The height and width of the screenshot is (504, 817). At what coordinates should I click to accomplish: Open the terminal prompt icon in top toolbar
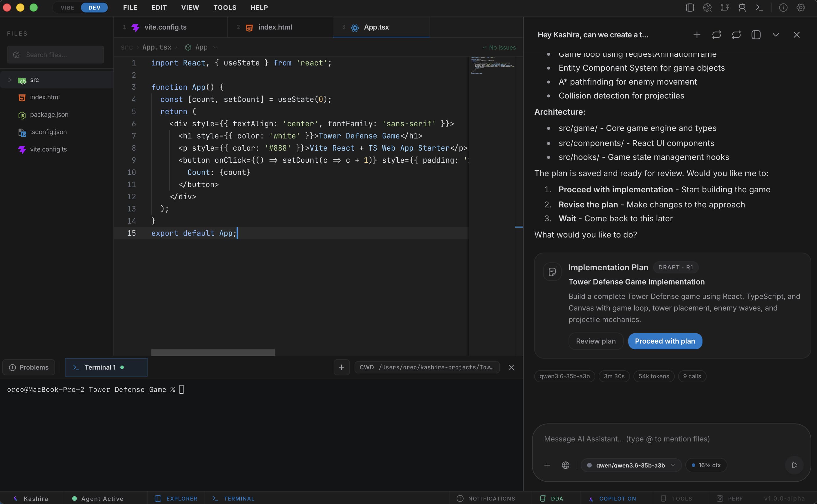(x=759, y=7)
